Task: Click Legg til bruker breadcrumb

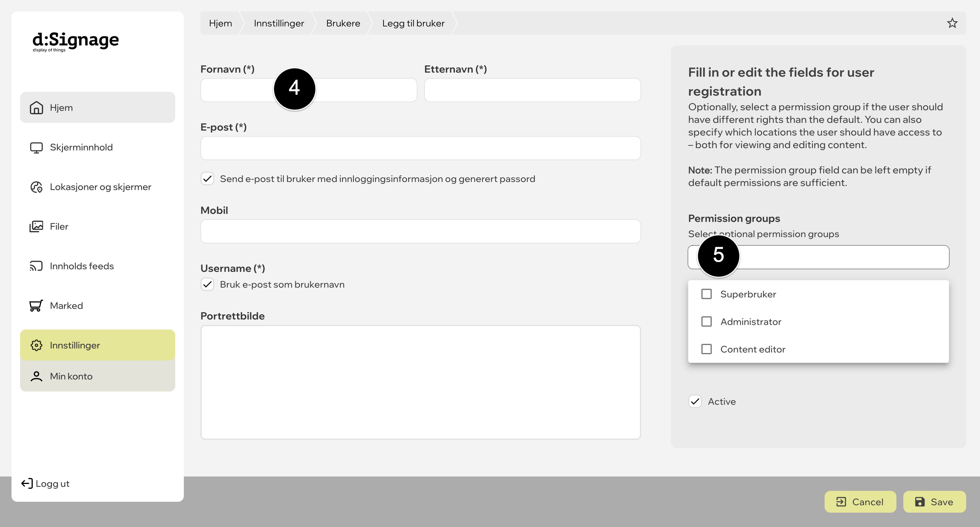Action: (x=413, y=23)
